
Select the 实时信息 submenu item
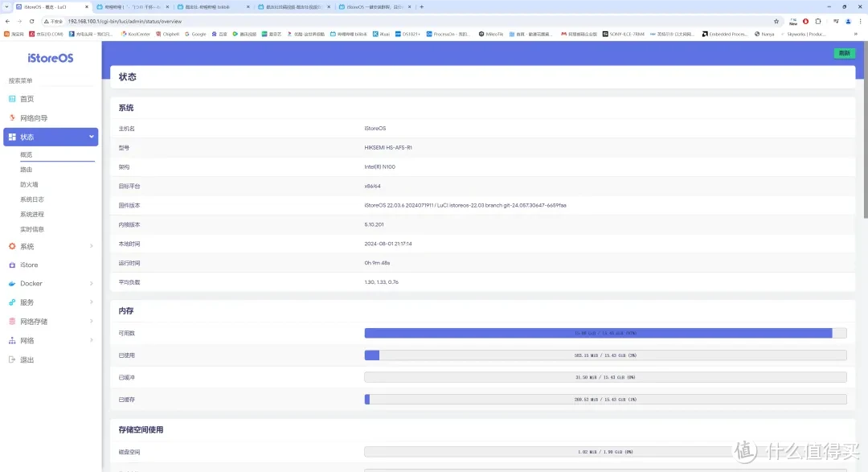pyautogui.click(x=32, y=229)
